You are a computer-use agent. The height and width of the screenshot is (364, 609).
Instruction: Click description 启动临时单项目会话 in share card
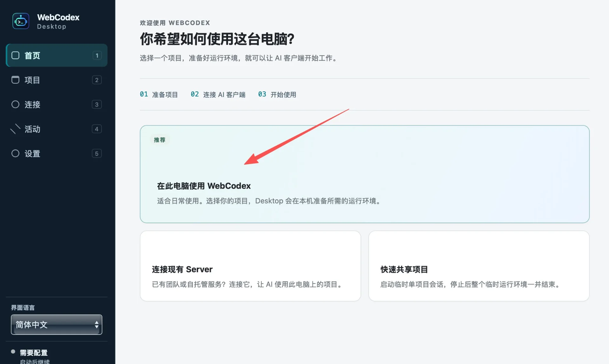(470, 284)
